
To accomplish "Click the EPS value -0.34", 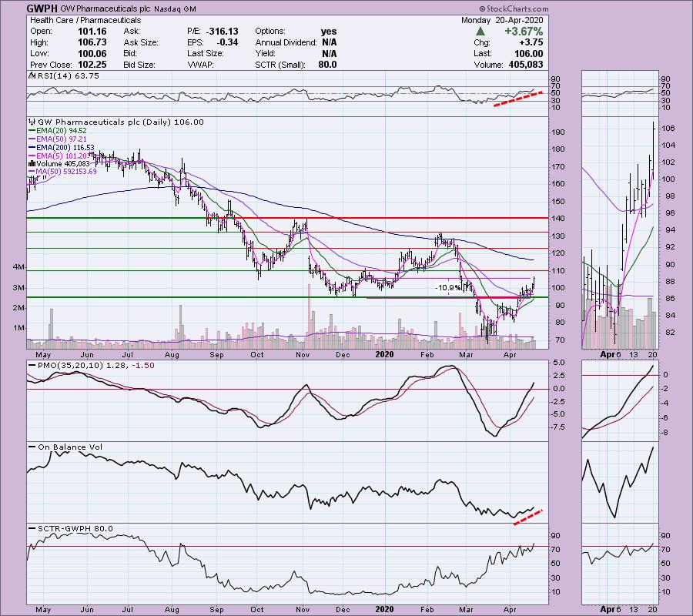I will click(227, 42).
